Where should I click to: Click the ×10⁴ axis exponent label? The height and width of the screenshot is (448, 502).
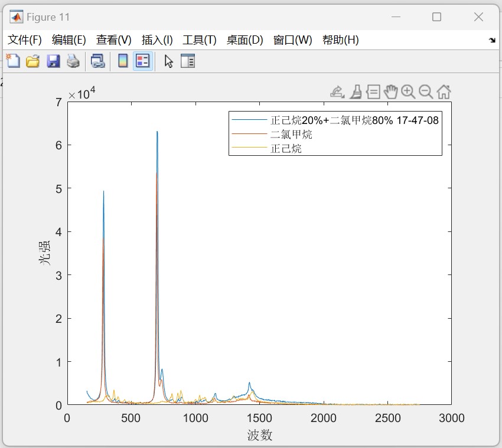coord(82,93)
